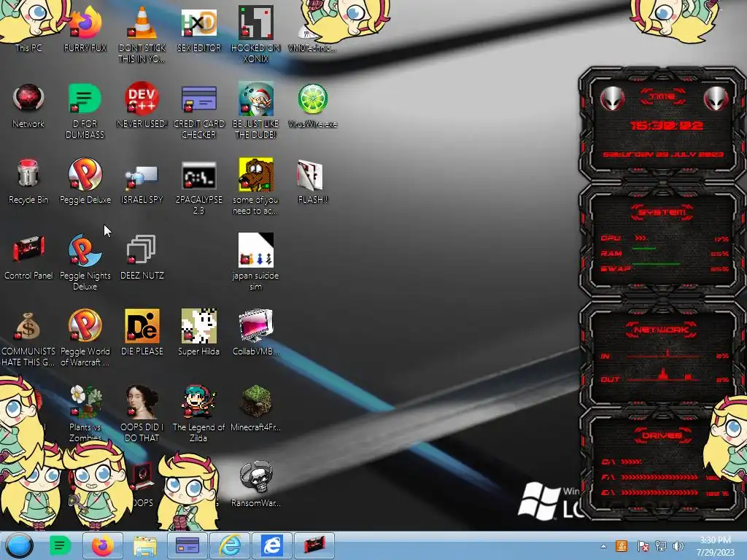This screenshot has width=747, height=560.
Task: Click the Start orb button
Action: (19, 545)
